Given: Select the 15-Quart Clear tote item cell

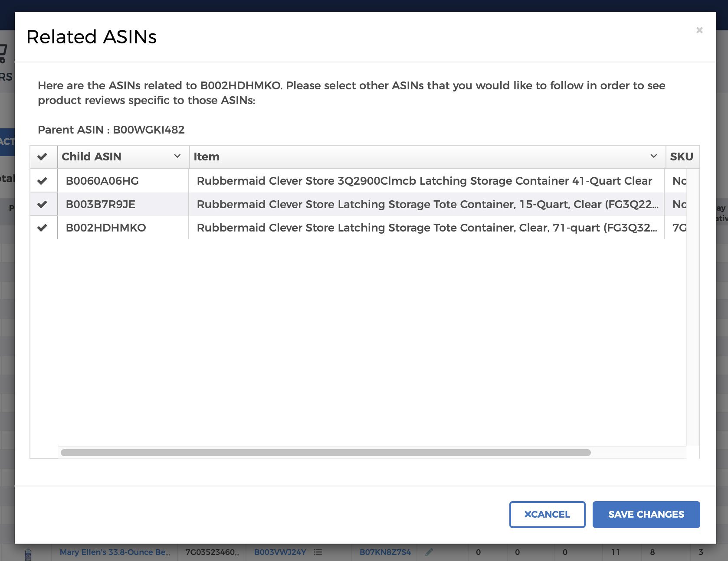Looking at the screenshot, I should 426,204.
